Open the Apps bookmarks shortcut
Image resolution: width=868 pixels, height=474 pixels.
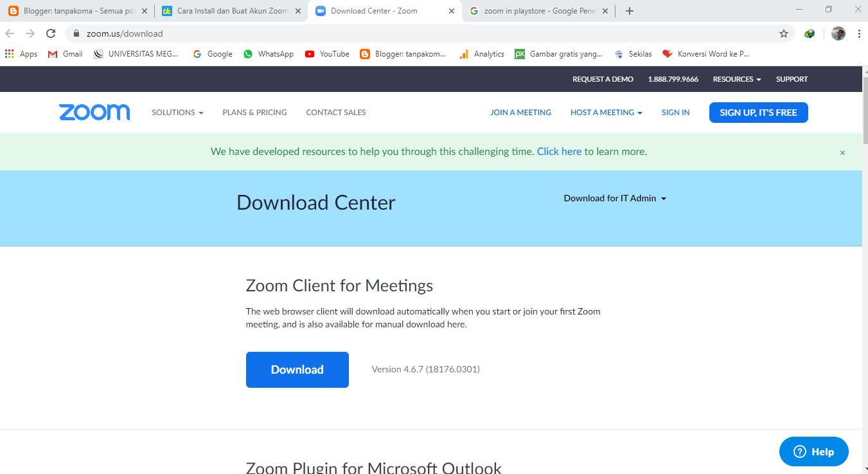pyautogui.click(x=21, y=54)
